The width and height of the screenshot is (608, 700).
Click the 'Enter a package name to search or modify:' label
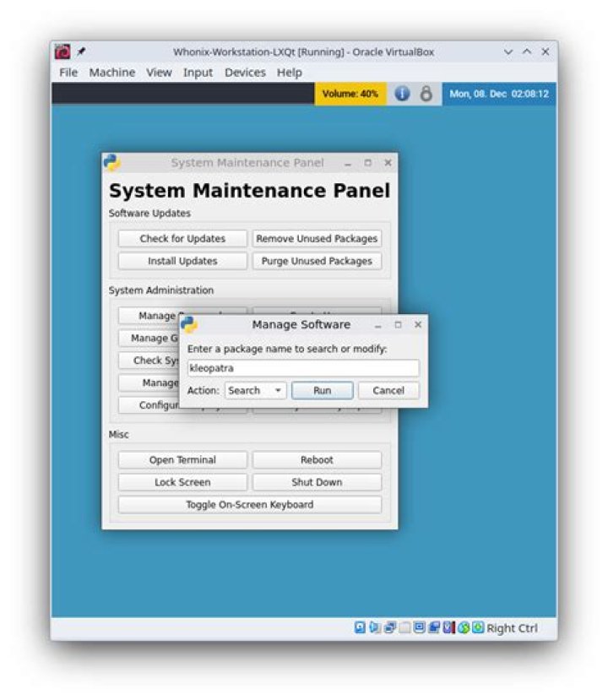click(287, 349)
